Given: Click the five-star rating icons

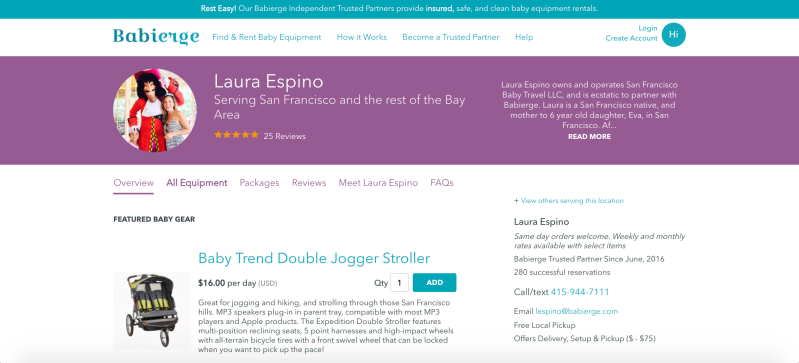Looking at the screenshot, I should [236, 135].
